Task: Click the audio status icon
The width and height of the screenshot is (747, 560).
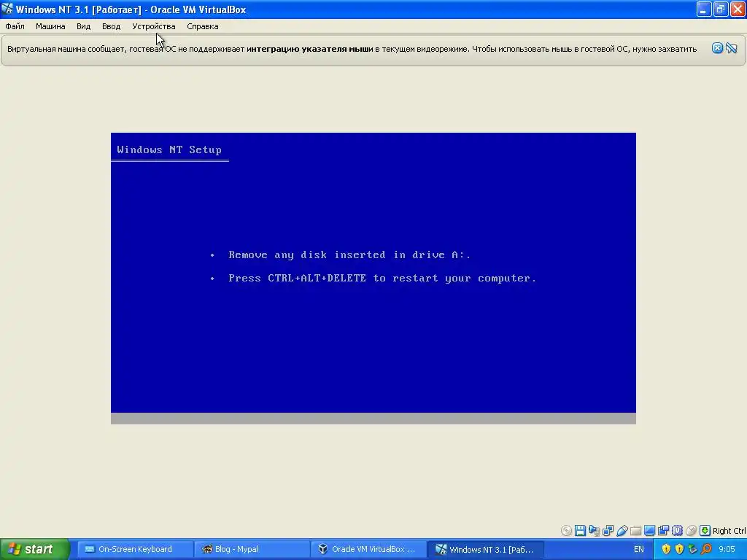Action: point(594,531)
